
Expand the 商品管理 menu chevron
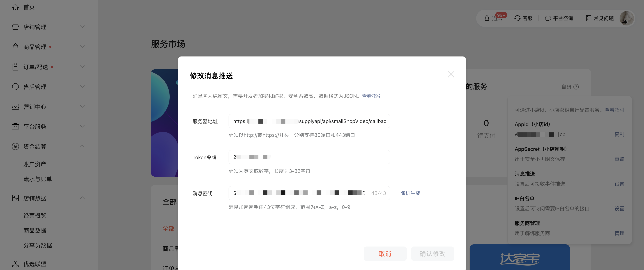click(x=82, y=47)
